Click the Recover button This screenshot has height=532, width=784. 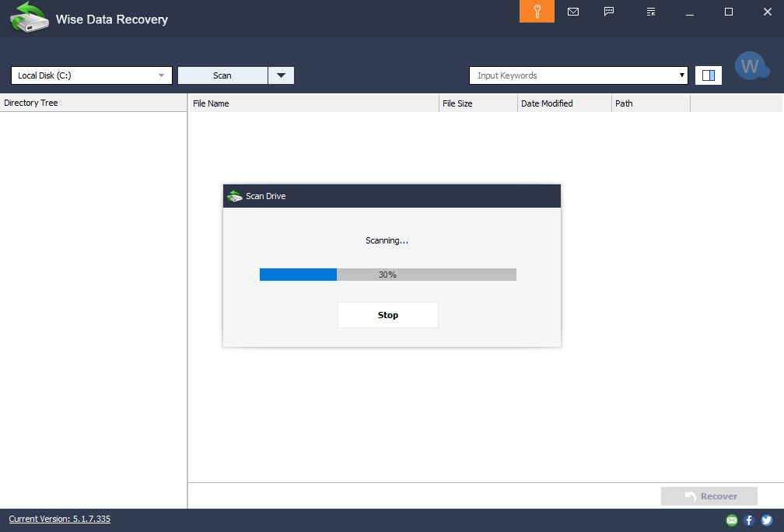pos(709,496)
